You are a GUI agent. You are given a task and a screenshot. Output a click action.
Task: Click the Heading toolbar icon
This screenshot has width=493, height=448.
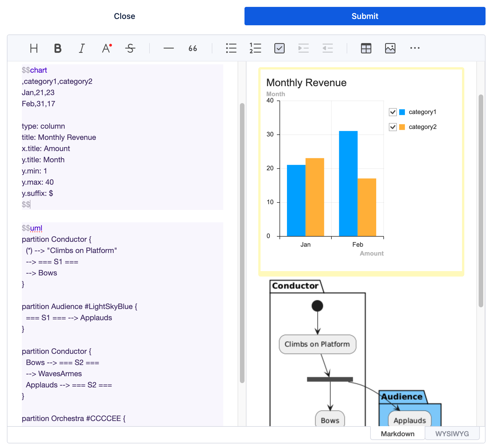(34, 48)
